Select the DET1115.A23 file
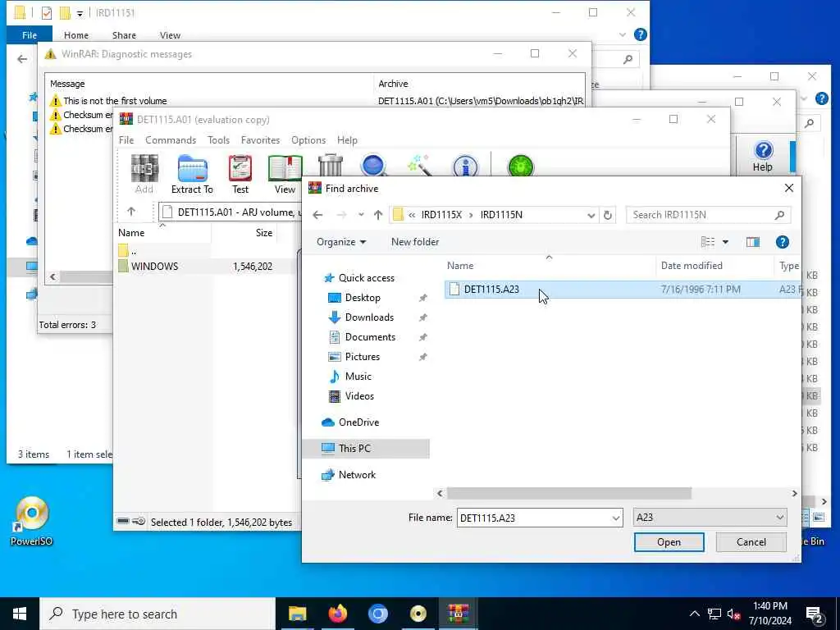Image resolution: width=840 pixels, height=630 pixels. click(x=623, y=290)
